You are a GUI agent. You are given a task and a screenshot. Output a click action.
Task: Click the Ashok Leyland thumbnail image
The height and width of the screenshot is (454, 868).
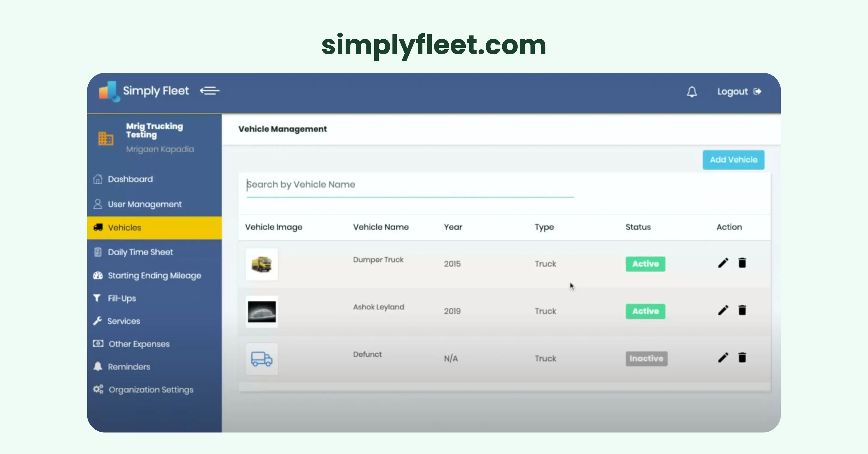(x=262, y=312)
